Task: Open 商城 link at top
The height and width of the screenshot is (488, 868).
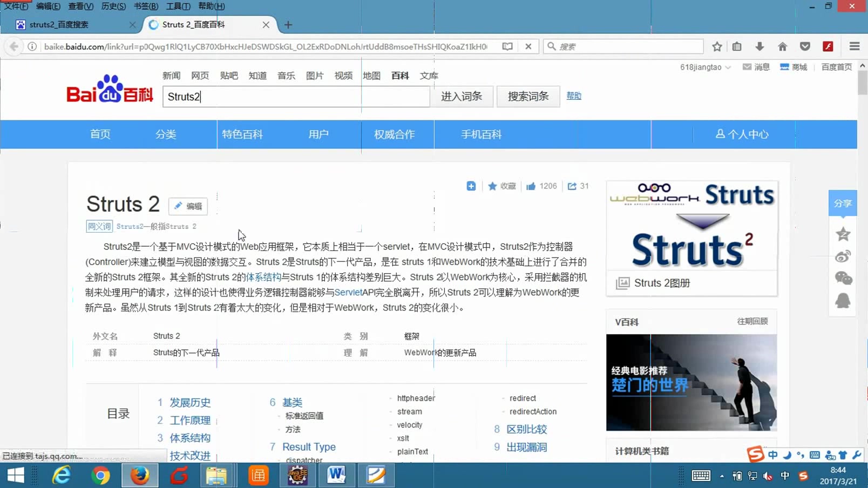Action: (794, 67)
